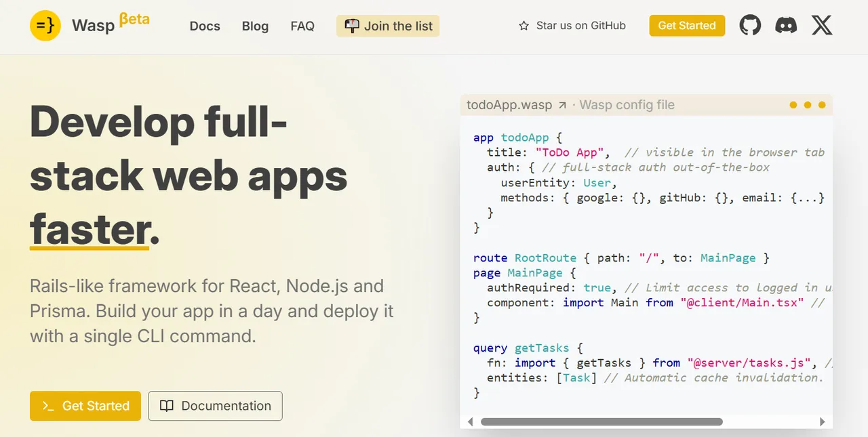868x437 pixels.
Task: Open the Discord community icon
Action: (x=786, y=26)
